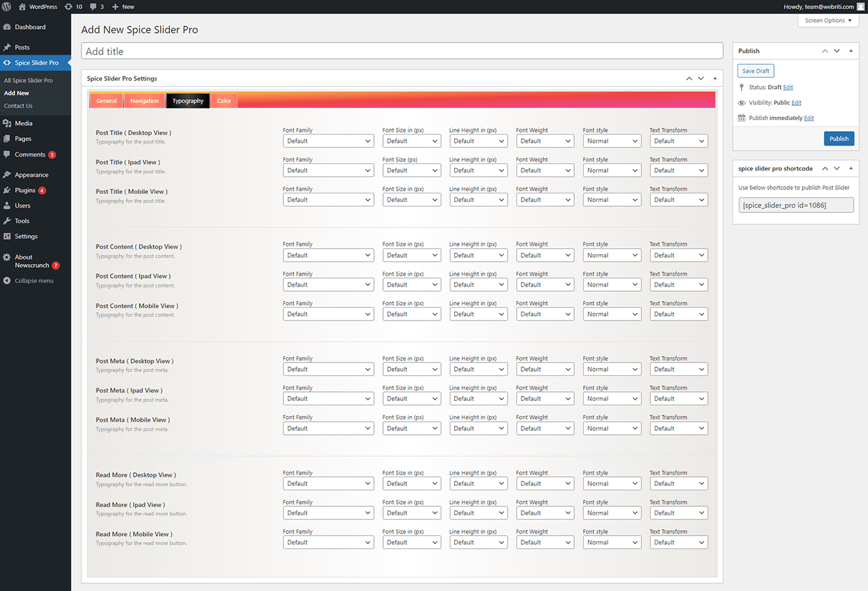868x591 pixels.
Task: Collapse the Publish box toggle triangle
Action: click(851, 51)
